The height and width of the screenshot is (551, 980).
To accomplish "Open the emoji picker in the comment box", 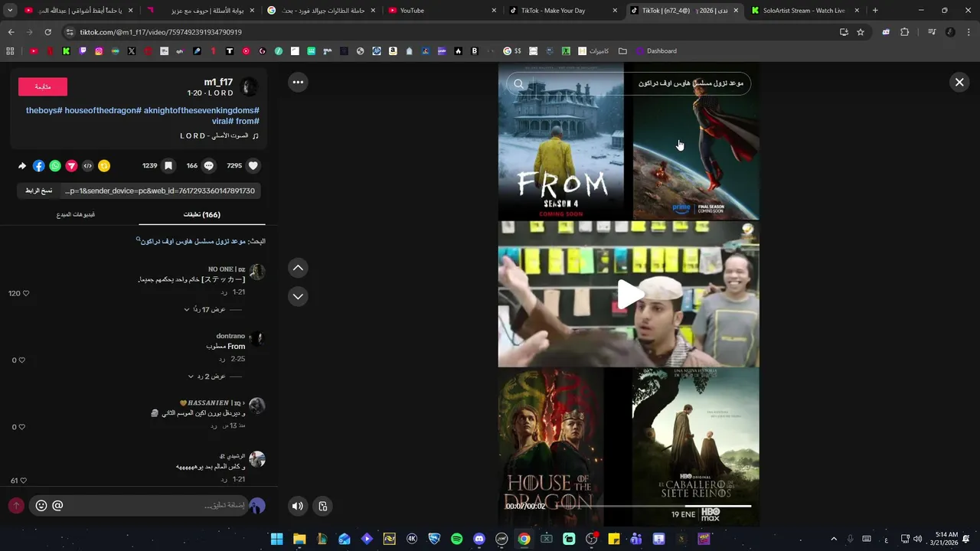I will pyautogui.click(x=41, y=506).
